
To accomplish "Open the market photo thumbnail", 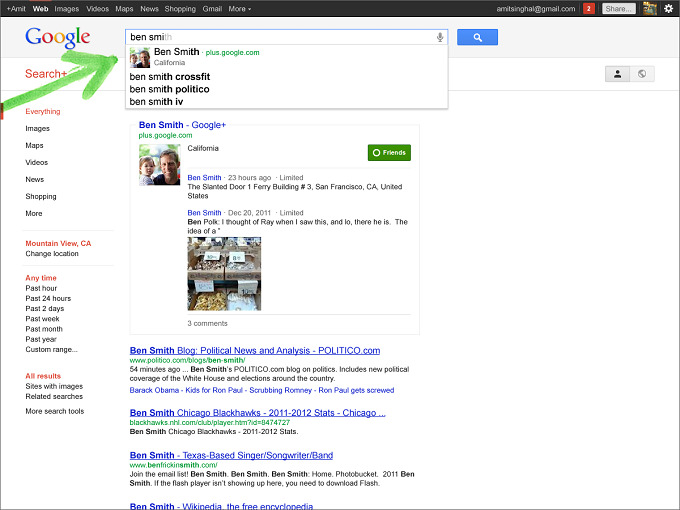I will pyautogui.click(x=224, y=274).
